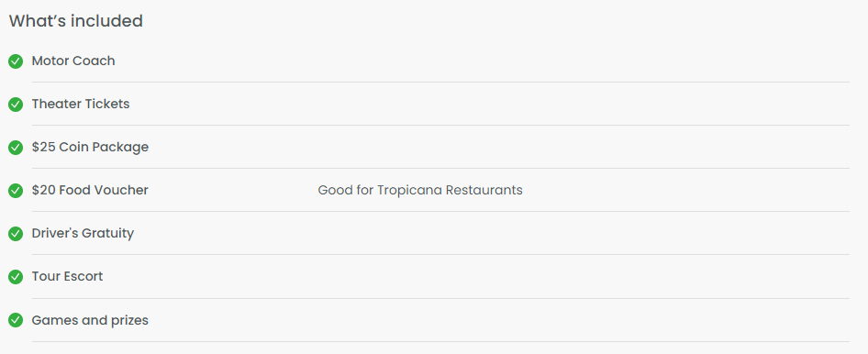Viewport: 868px width, 354px height.
Task: Click Good for Tropicana Restaurants note
Action: point(420,190)
